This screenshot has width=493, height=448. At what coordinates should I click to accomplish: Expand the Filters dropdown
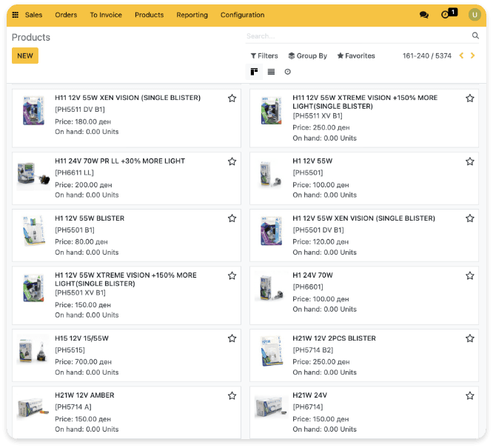point(264,56)
